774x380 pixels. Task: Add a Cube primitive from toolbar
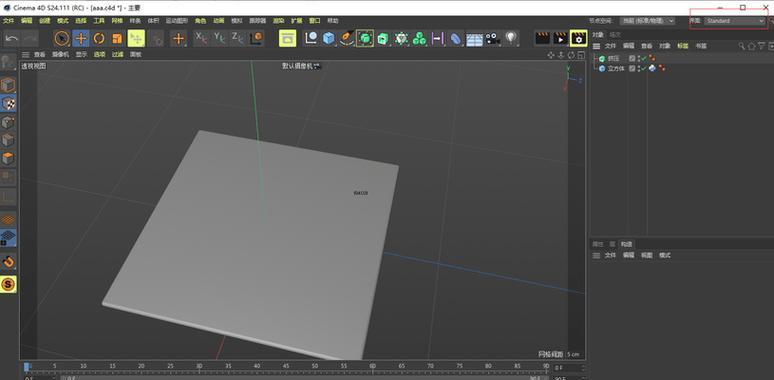[x=329, y=38]
